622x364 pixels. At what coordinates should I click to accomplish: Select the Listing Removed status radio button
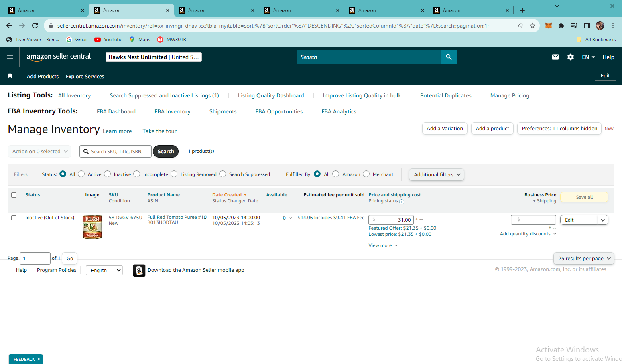pyautogui.click(x=174, y=174)
